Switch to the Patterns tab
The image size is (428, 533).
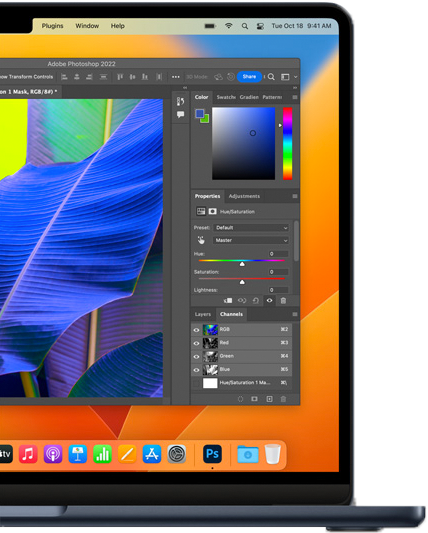click(272, 97)
